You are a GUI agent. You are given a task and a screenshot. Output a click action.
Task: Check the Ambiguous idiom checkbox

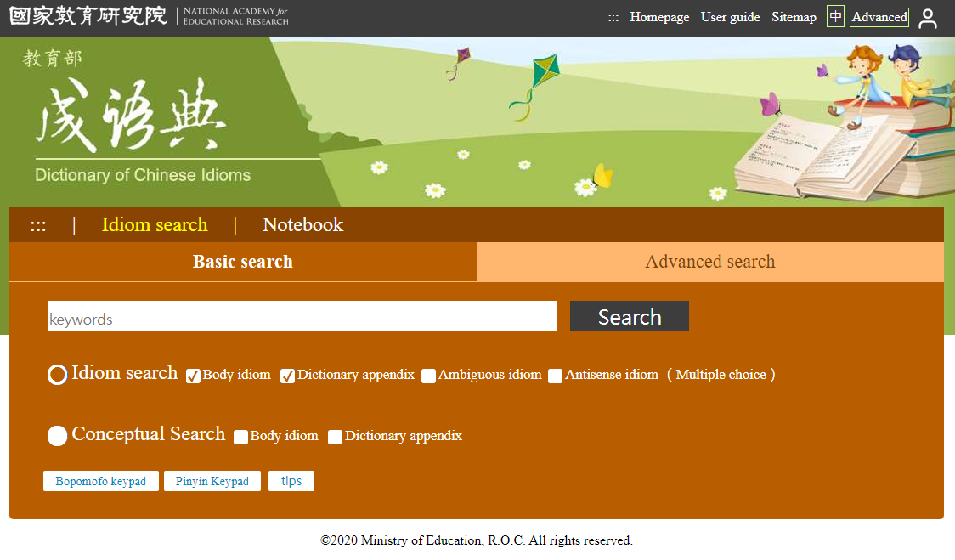428,376
